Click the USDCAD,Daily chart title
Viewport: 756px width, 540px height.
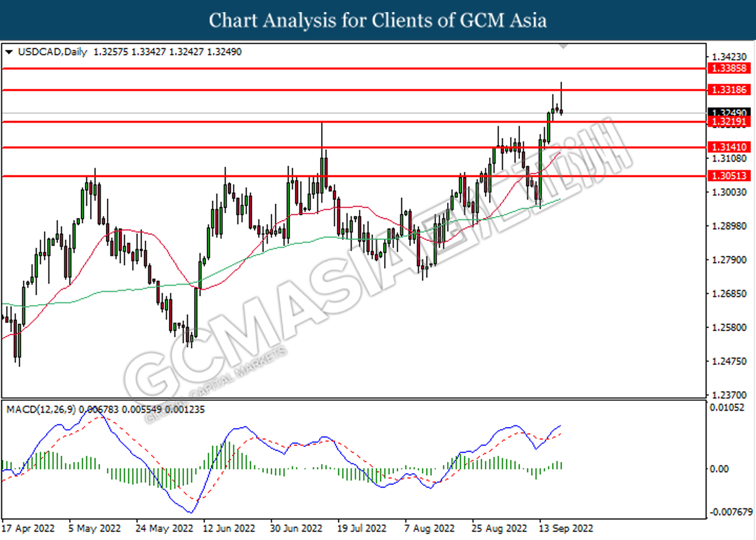click(x=52, y=52)
